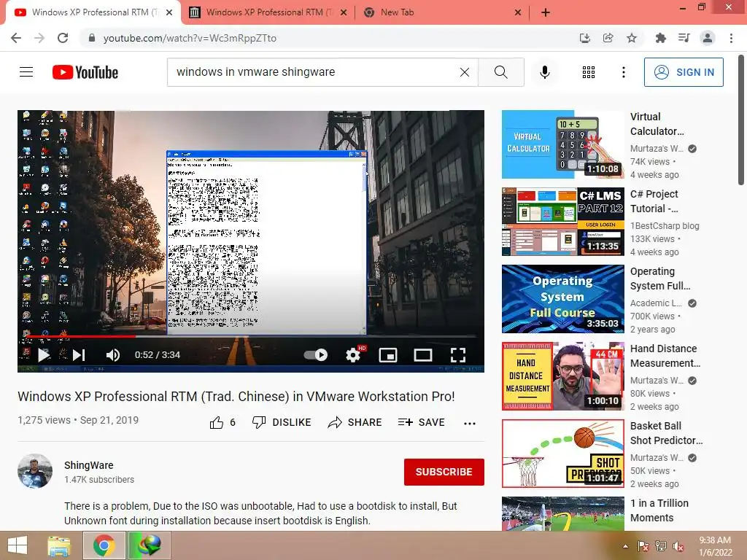Open the taskbar volume icon
747x560 pixels.
pos(678,546)
